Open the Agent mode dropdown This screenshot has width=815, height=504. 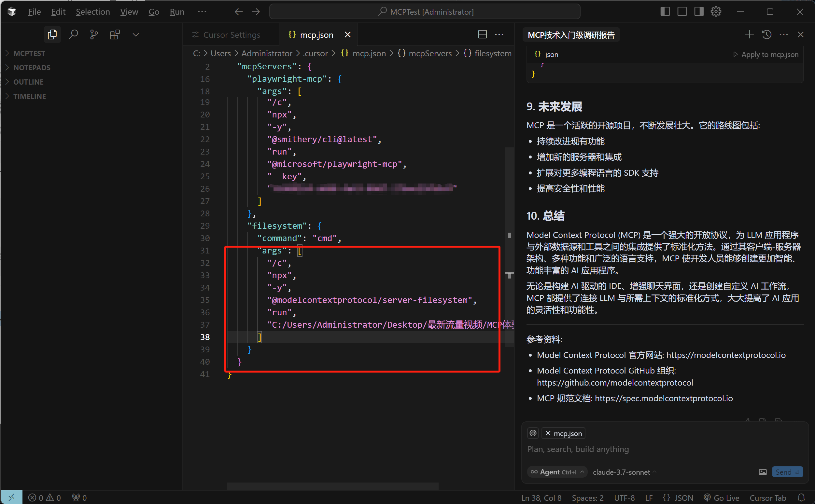click(557, 472)
